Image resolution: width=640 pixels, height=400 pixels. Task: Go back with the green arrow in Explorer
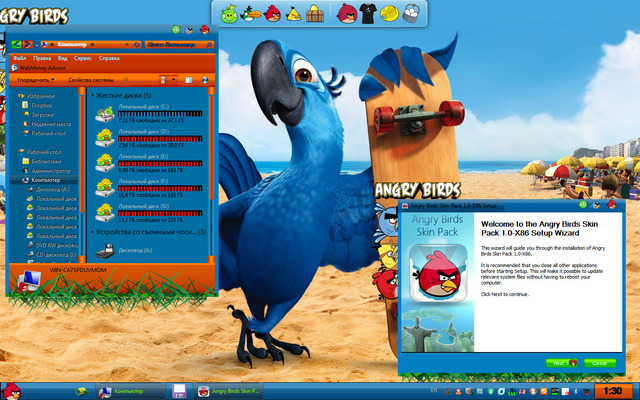[16, 44]
